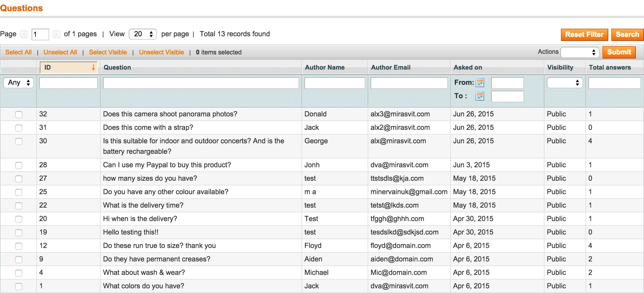The height and width of the screenshot is (293, 644).
Task: Sort by Author Name column
Action: pos(324,68)
